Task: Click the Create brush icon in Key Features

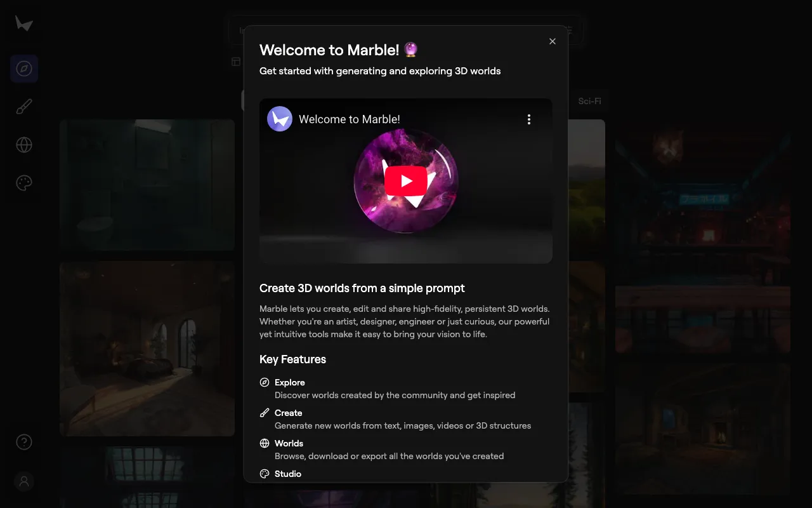Action: click(x=265, y=413)
